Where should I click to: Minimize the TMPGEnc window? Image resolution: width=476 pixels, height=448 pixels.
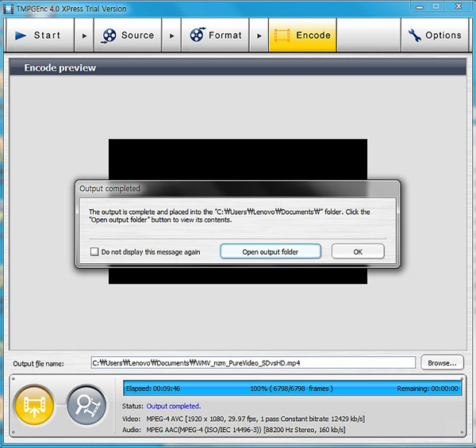420,6
